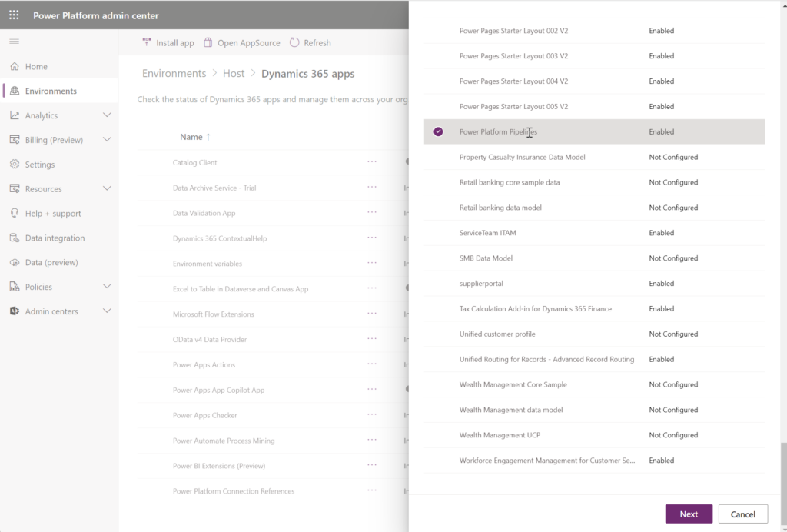Screen dimensions: 787x532
Task: Open more options for Data Archive Service - Trial
Action: pos(372,188)
